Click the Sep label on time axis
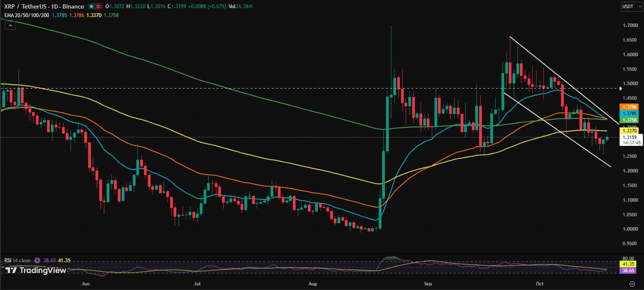644x290 pixels. [428, 283]
